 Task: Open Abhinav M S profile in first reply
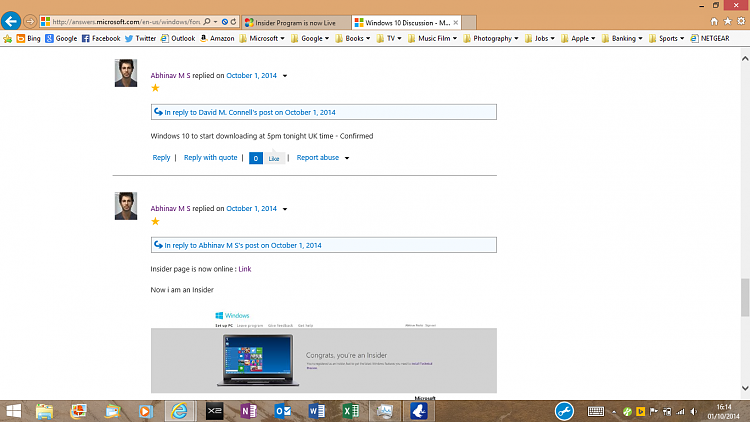pyautogui.click(x=170, y=76)
